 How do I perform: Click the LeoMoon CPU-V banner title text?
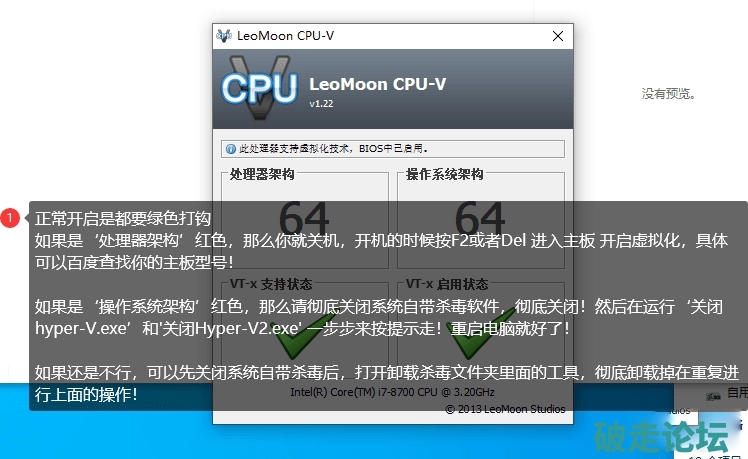coord(377,84)
